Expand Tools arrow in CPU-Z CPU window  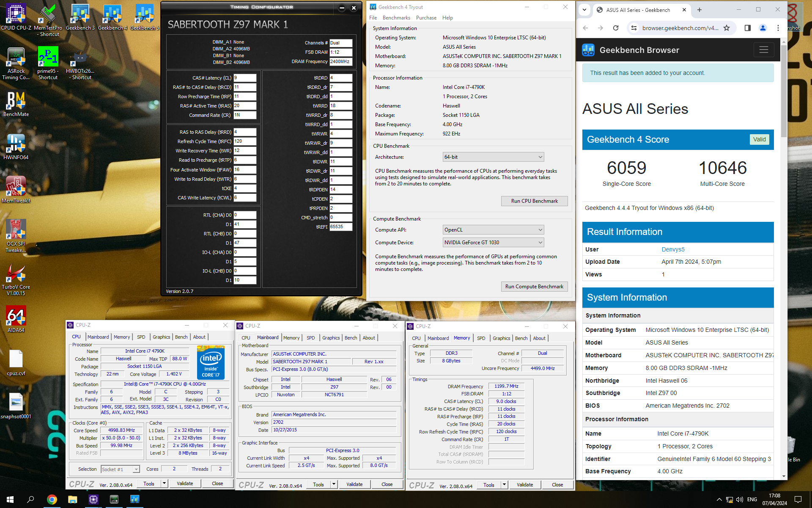(x=165, y=483)
